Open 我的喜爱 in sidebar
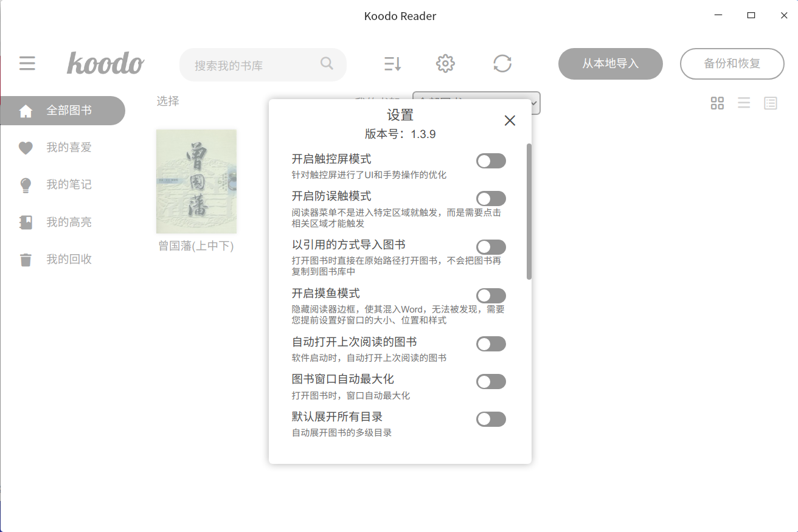The width and height of the screenshot is (798, 532). click(x=69, y=148)
